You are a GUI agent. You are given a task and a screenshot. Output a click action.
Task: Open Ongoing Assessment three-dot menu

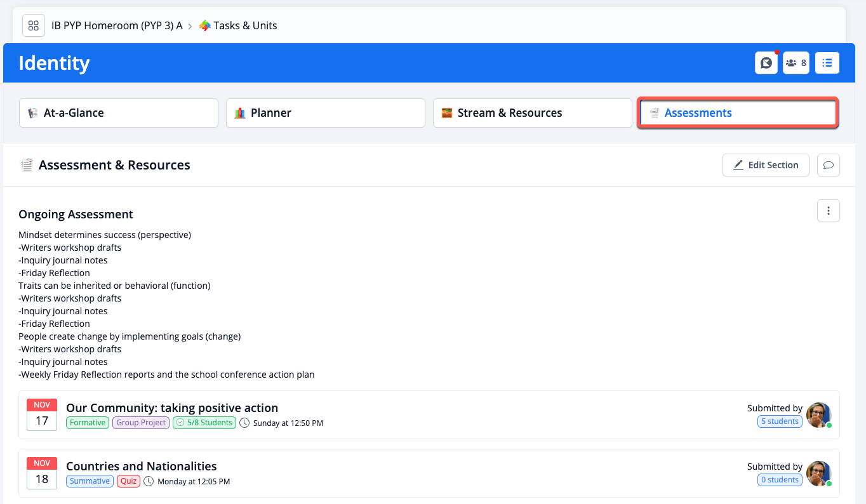pyautogui.click(x=828, y=211)
